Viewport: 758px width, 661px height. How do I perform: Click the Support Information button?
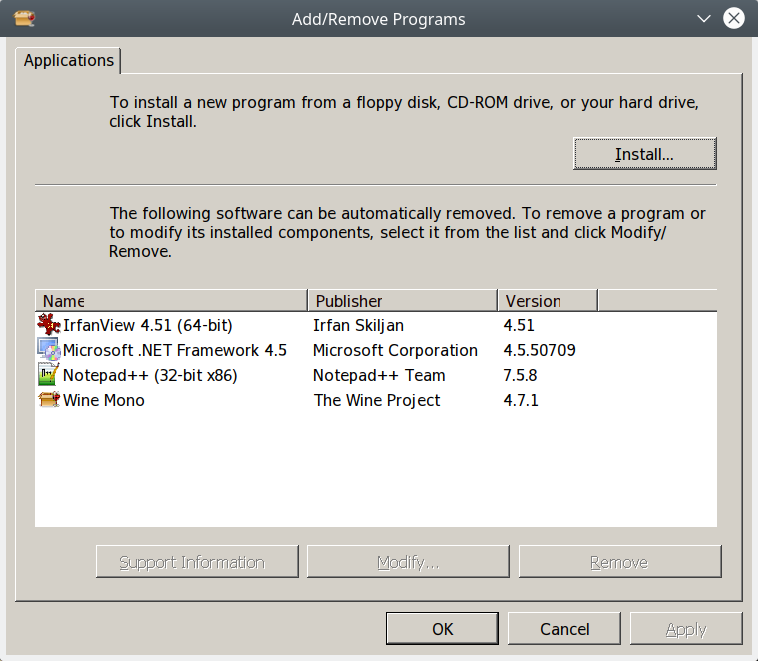coord(197,562)
